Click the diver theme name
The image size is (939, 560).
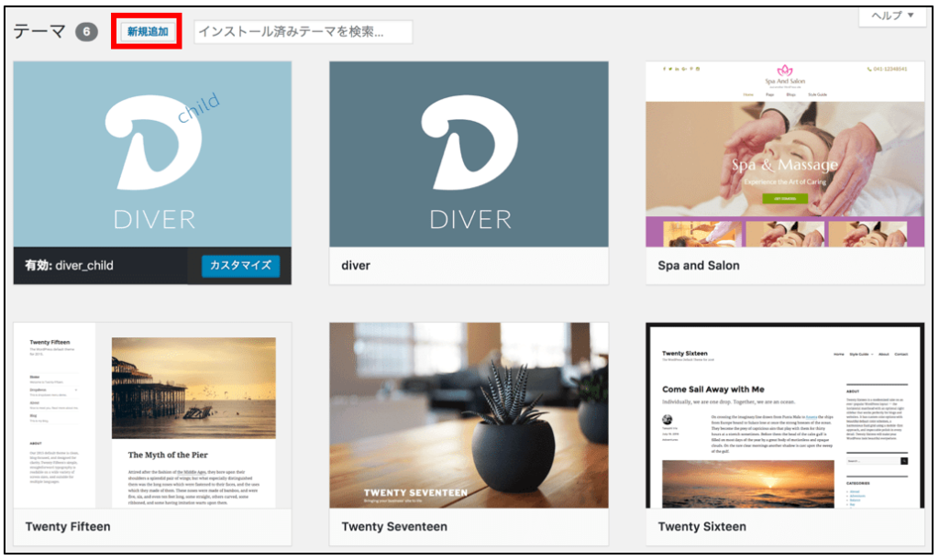click(356, 266)
